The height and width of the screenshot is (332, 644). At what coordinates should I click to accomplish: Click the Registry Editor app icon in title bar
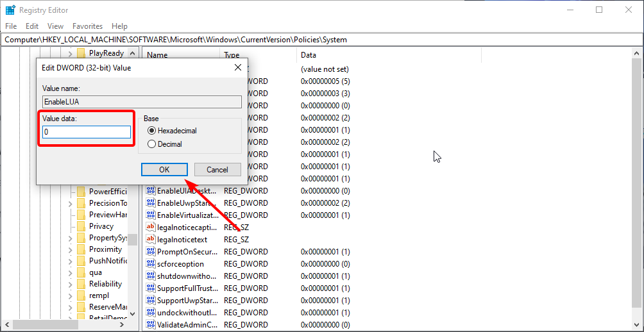coord(10,10)
